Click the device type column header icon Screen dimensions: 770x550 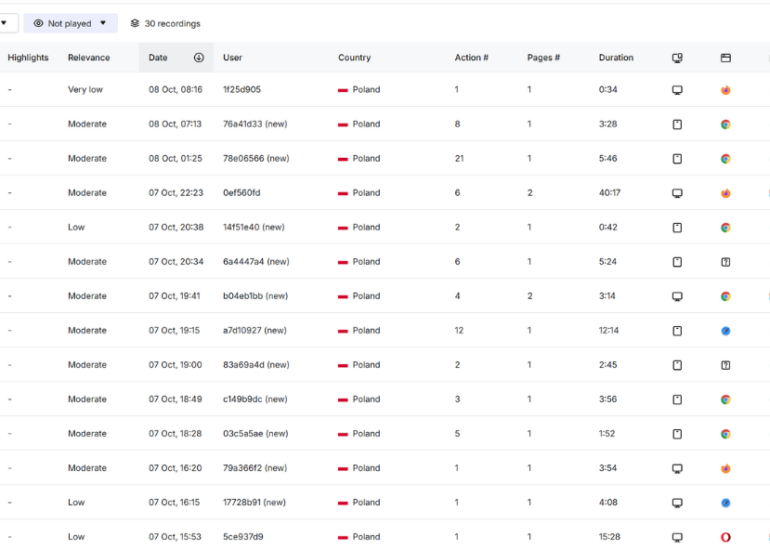677,58
